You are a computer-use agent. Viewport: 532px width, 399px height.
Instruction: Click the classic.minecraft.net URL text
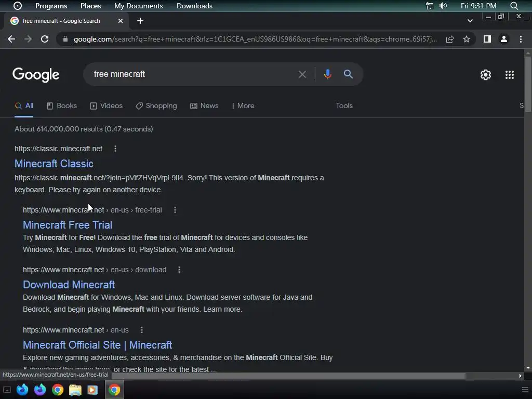coord(58,149)
